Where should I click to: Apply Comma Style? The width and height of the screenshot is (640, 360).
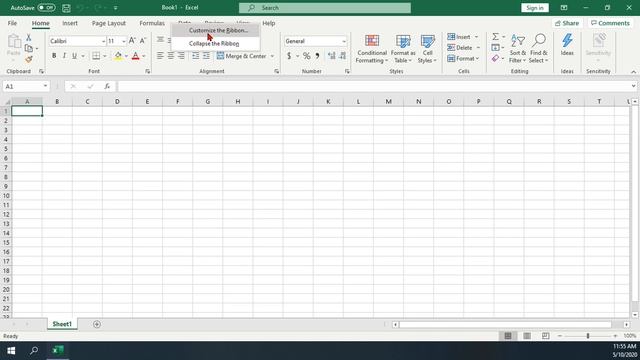click(x=317, y=56)
